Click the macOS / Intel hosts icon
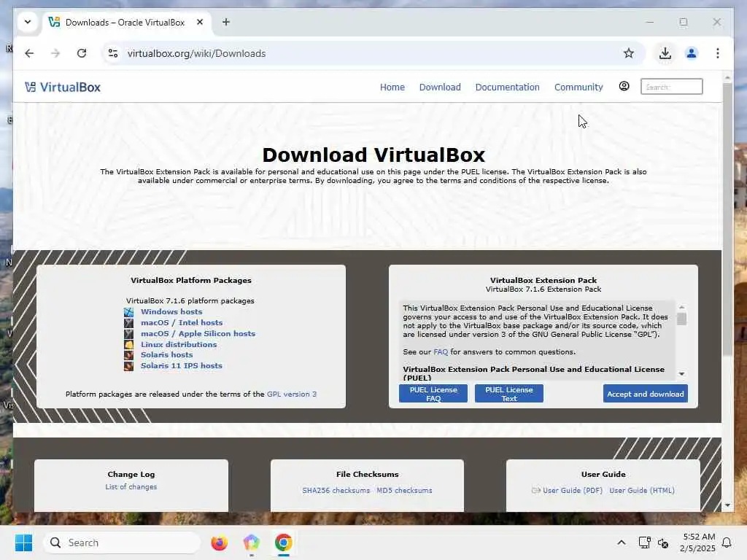This screenshot has width=747, height=560. (x=128, y=323)
